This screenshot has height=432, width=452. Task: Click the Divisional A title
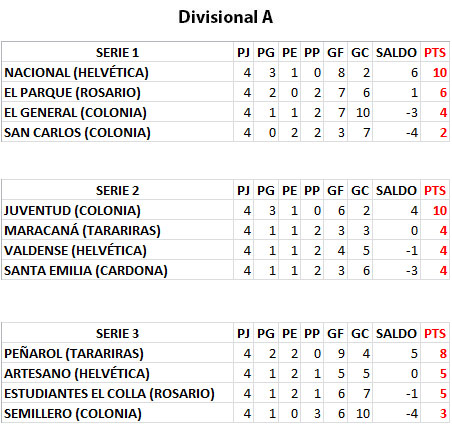[226, 17]
